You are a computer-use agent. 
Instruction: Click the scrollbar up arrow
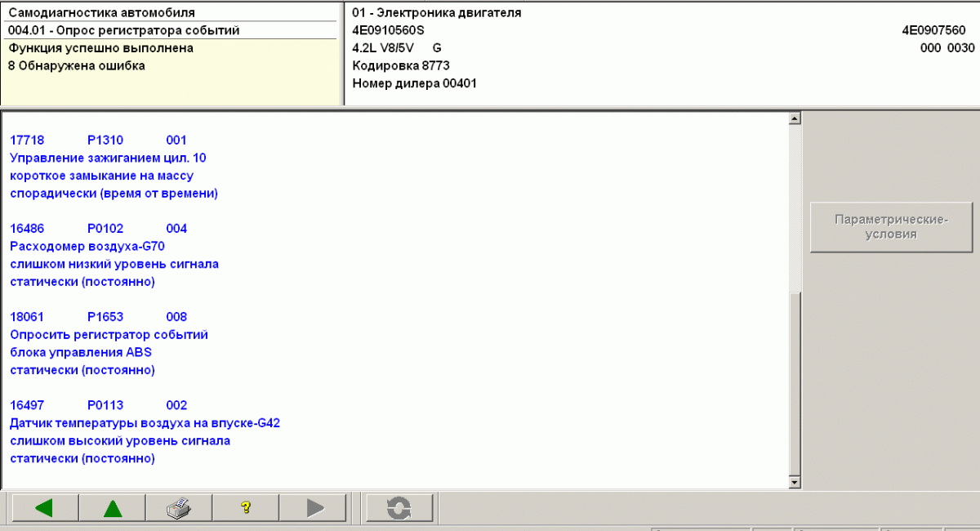point(795,119)
